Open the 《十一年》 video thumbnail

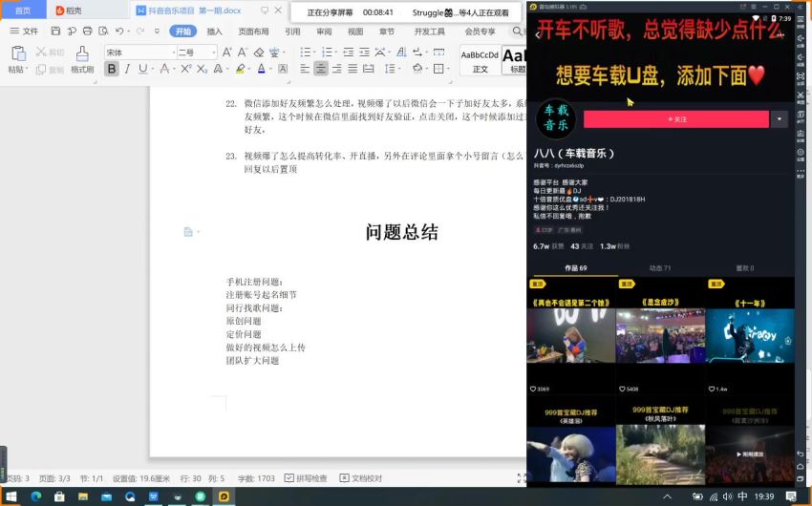(750, 336)
